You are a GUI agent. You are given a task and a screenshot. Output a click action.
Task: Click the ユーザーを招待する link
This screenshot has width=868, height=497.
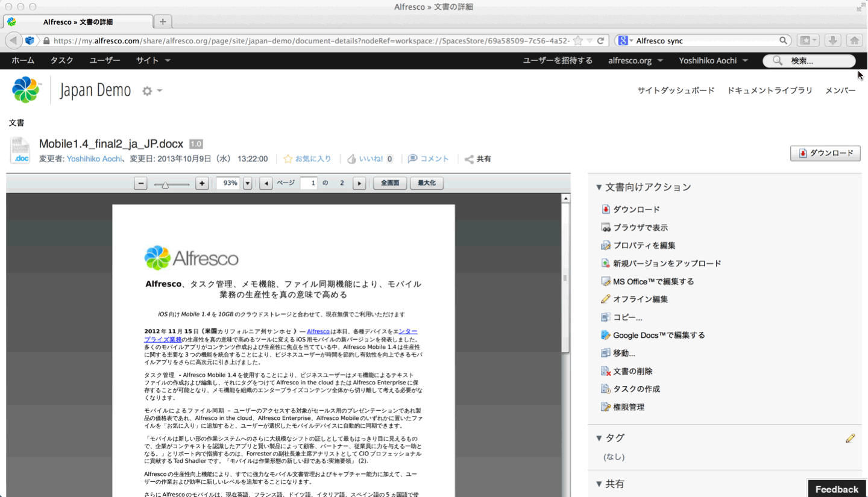pos(558,60)
